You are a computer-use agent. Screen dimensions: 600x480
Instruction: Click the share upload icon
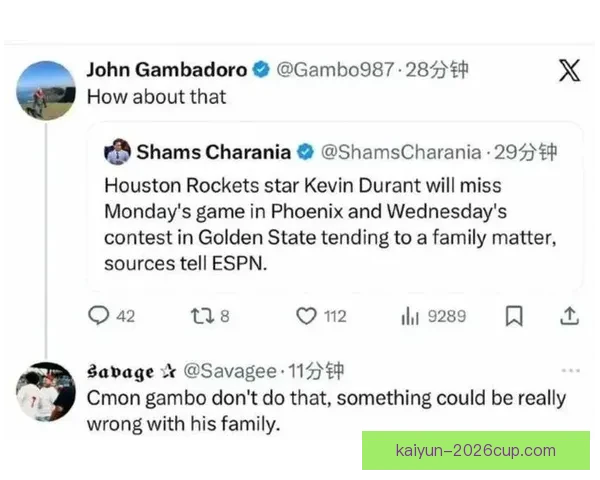pos(569,316)
